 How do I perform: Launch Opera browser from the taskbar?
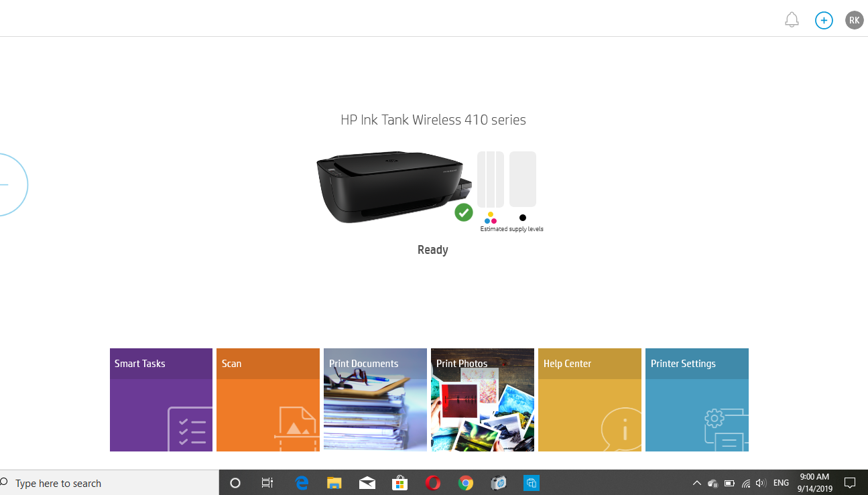(x=433, y=483)
